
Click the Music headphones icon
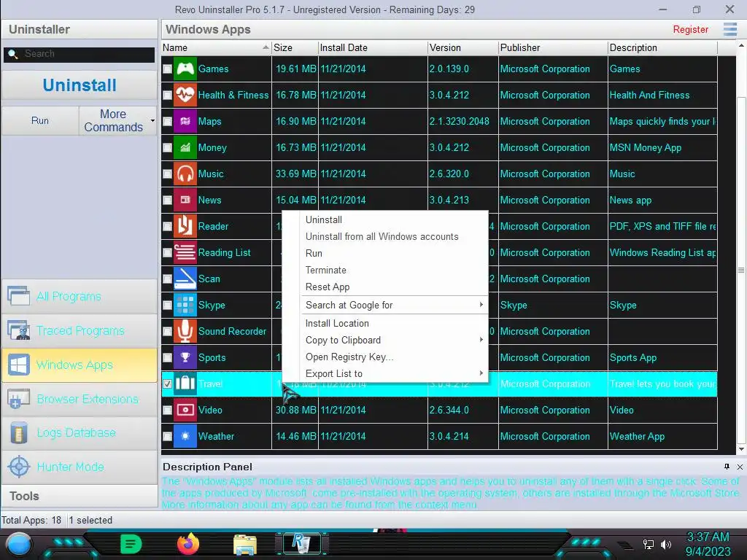185,174
